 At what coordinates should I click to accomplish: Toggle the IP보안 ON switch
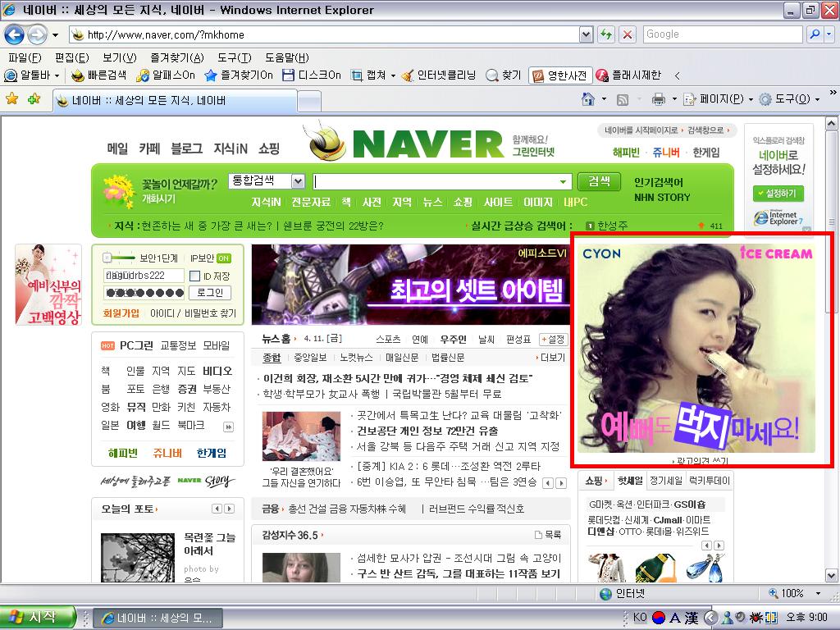click(x=224, y=258)
